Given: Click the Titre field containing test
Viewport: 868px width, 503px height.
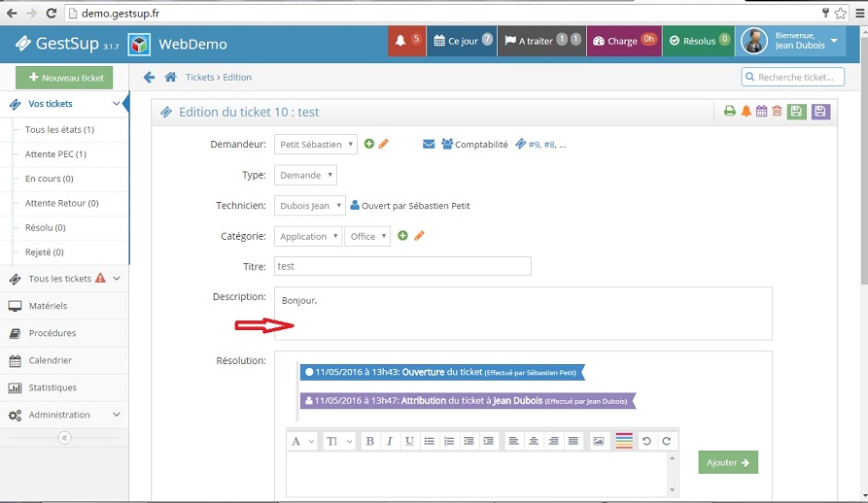Looking at the screenshot, I should point(402,266).
